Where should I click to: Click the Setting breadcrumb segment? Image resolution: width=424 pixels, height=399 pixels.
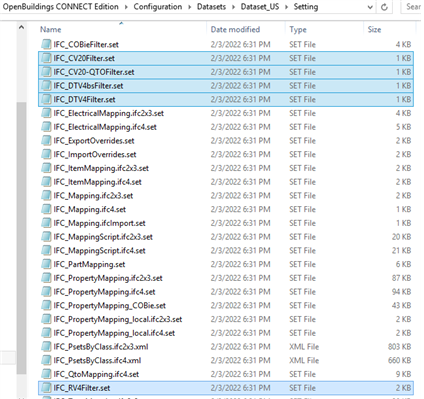click(306, 7)
